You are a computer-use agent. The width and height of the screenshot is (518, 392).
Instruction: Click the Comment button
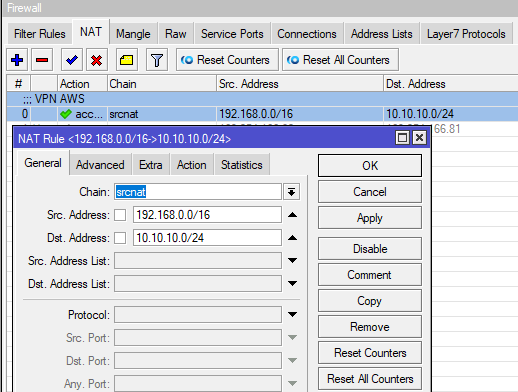(370, 275)
